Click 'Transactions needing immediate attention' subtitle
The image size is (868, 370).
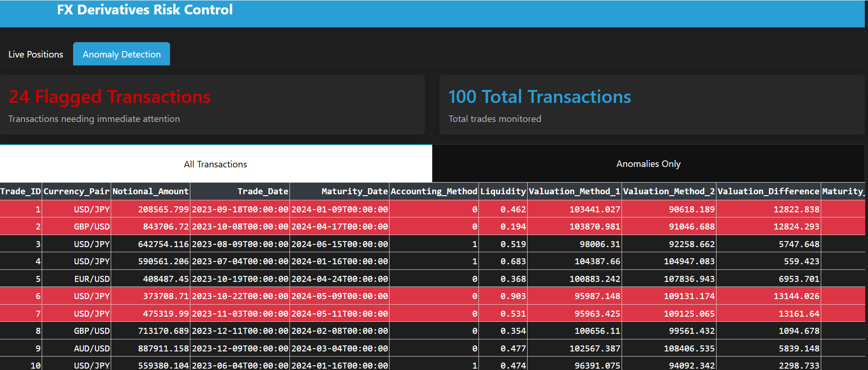(x=94, y=119)
